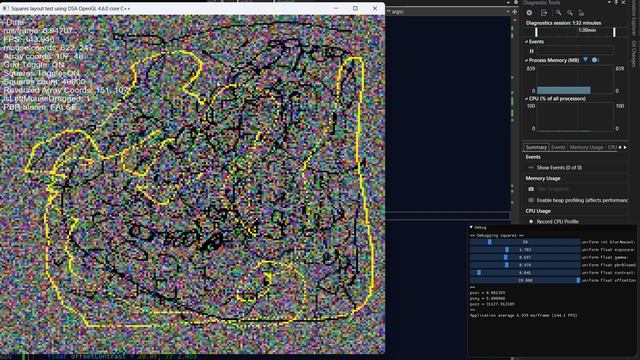Viewport: 640px width, 360px height.
Task: Open the Diagnostic Tools window options arrow
Action: [609, 2]
